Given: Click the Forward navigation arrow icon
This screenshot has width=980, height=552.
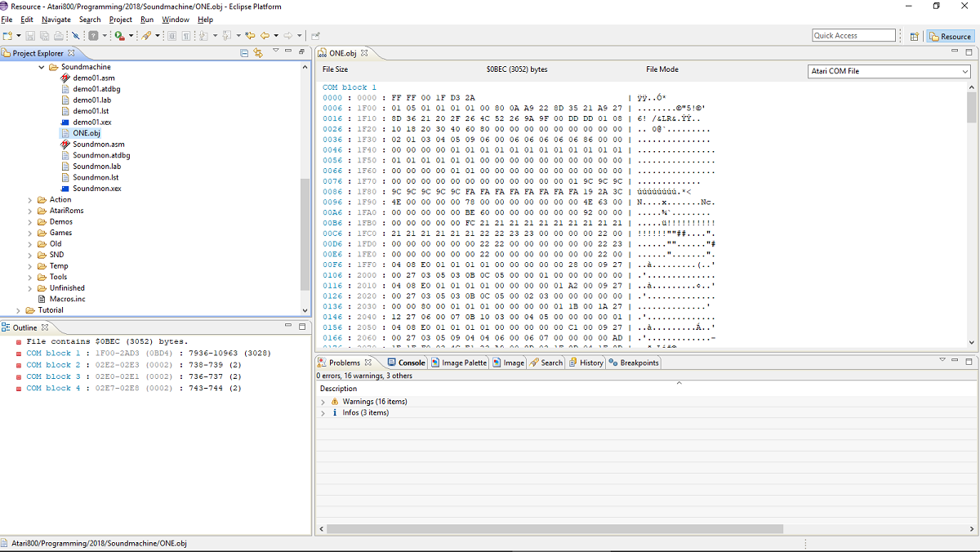Looking at the screenshot, I should click(x=287, y=36).
